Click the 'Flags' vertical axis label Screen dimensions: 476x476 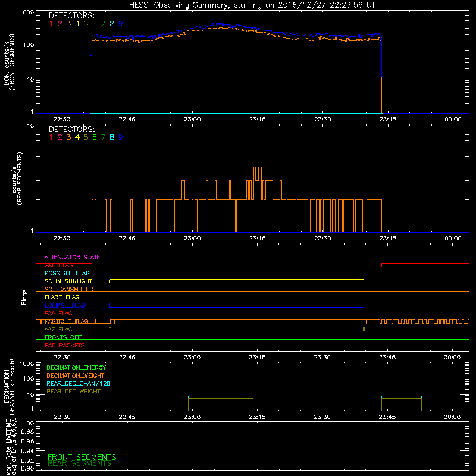pyautogui.click(x=24, y=297)
